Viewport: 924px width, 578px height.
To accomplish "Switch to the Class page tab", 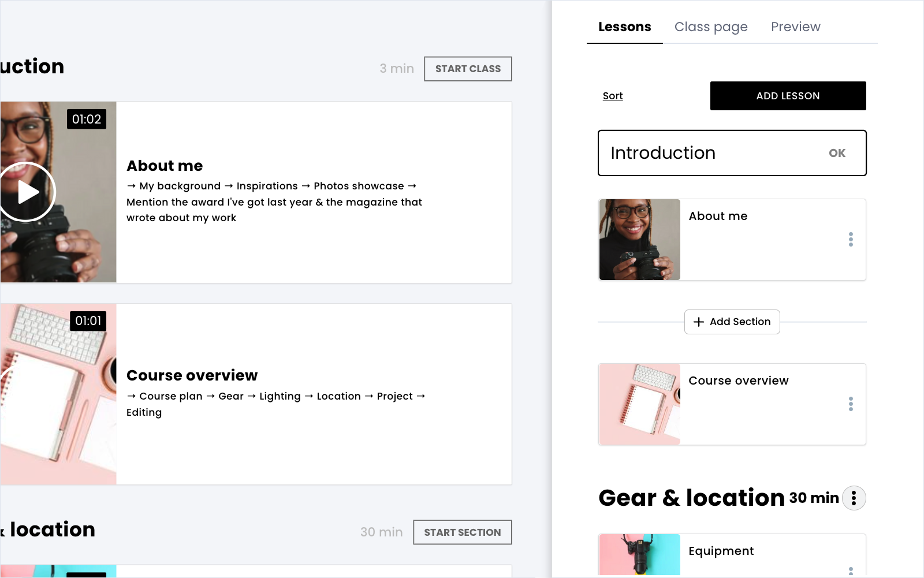I will click(x=710, y=27).
